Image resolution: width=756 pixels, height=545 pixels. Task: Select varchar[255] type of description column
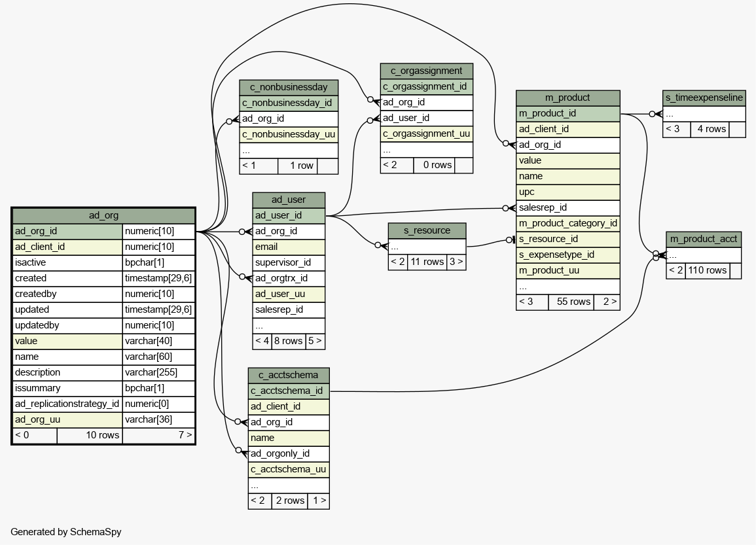(x=158, y=372)
